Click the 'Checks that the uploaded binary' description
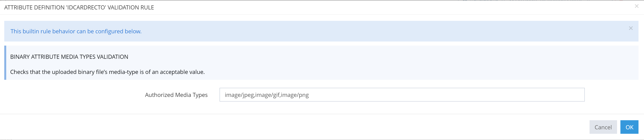 [x=107, y=72]
